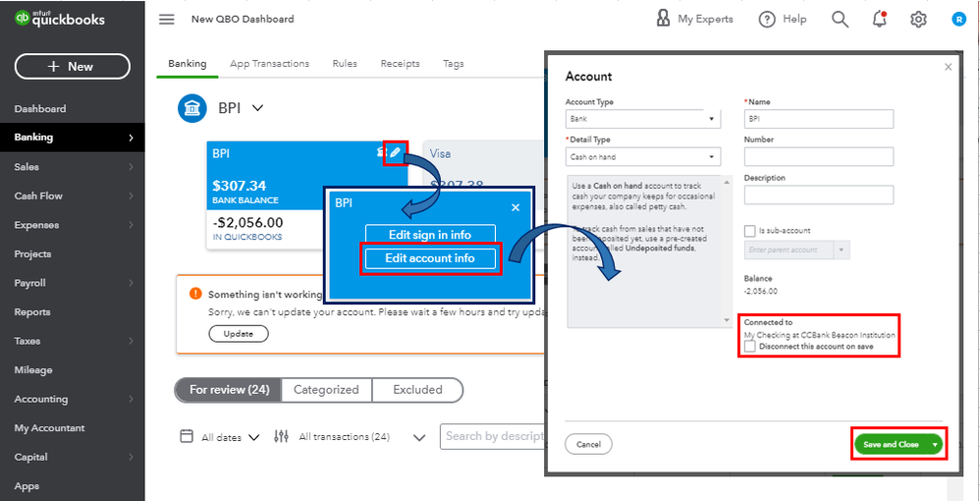Click the Update button in the alert
The height and width of the screenshot is (501, 980).
[238, 334]
